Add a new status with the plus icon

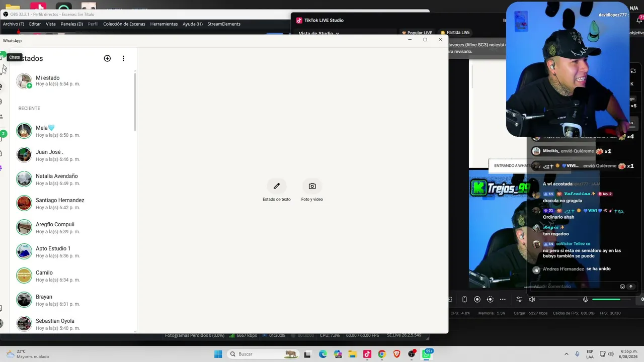107,58
